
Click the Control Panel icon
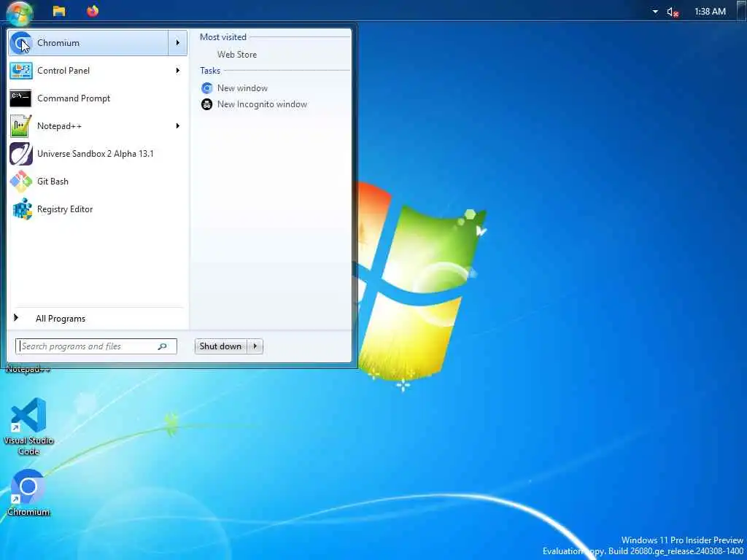(21, 71)
